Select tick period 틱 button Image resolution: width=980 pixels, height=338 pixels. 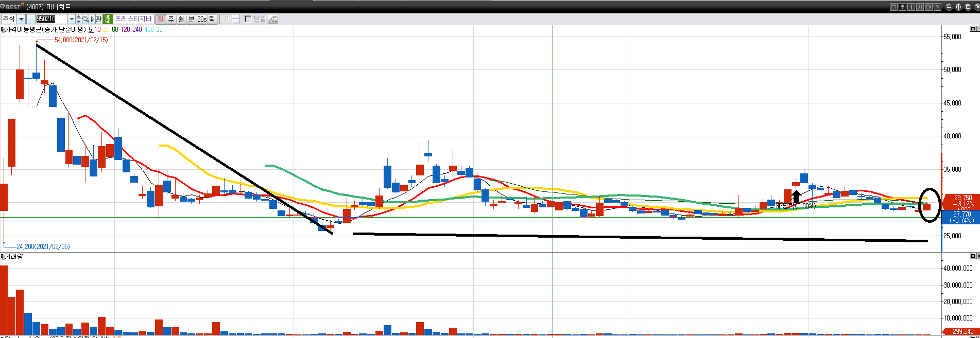[212, 19]
